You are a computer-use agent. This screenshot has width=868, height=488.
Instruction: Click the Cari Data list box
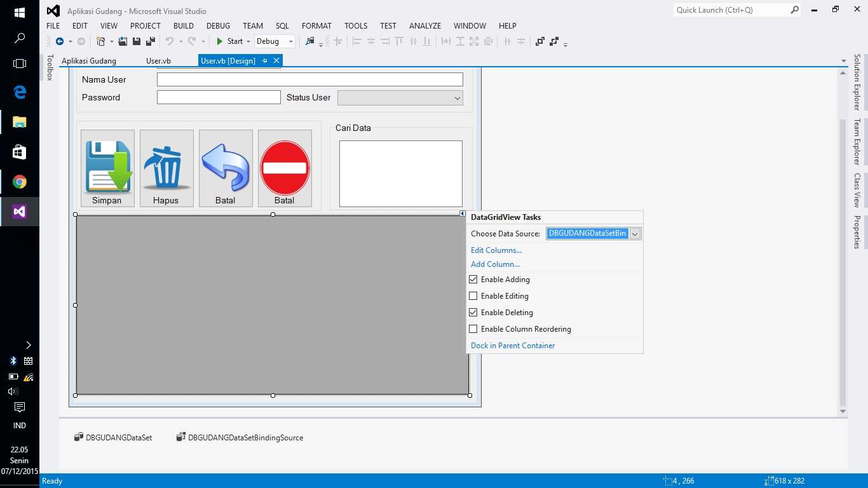point(401,173)
